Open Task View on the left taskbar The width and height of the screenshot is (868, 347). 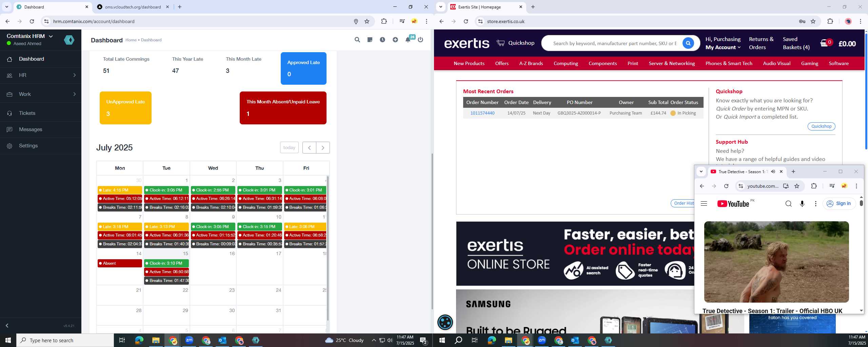coord(122,340)
